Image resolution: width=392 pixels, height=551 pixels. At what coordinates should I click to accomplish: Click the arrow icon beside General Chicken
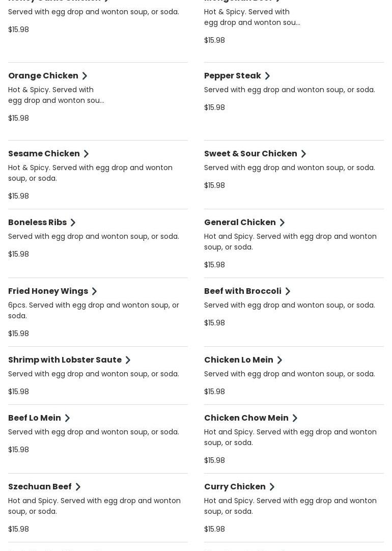pos(282,223)
